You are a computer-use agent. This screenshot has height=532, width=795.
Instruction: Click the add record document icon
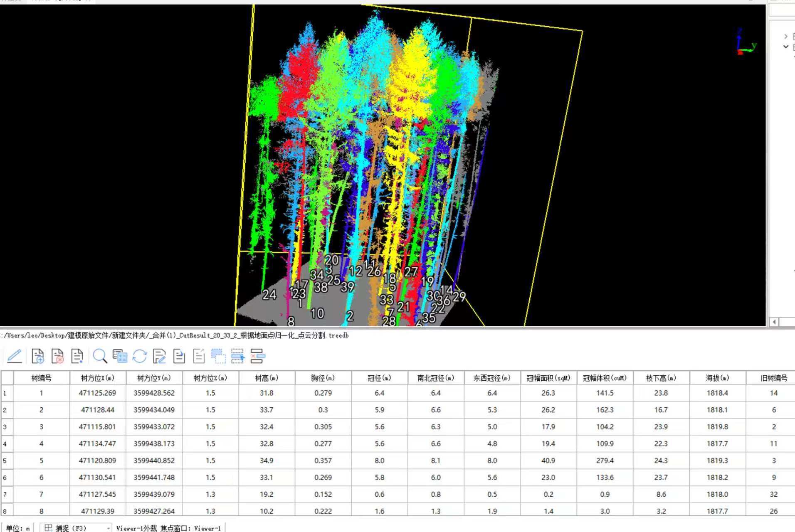(37, 356)
